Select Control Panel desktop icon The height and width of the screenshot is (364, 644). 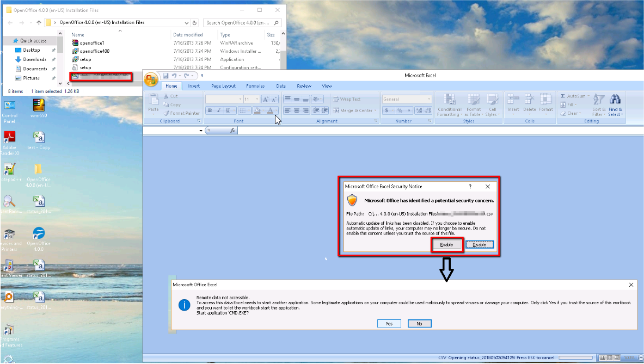(9, 111)
